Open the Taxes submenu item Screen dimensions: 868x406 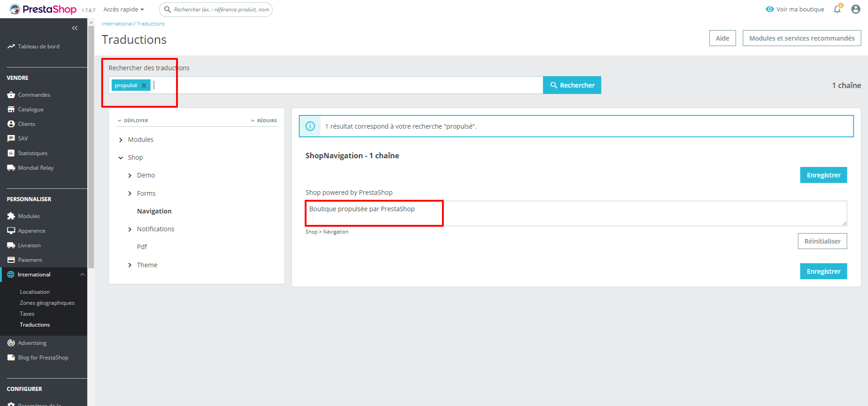point(27,314)
